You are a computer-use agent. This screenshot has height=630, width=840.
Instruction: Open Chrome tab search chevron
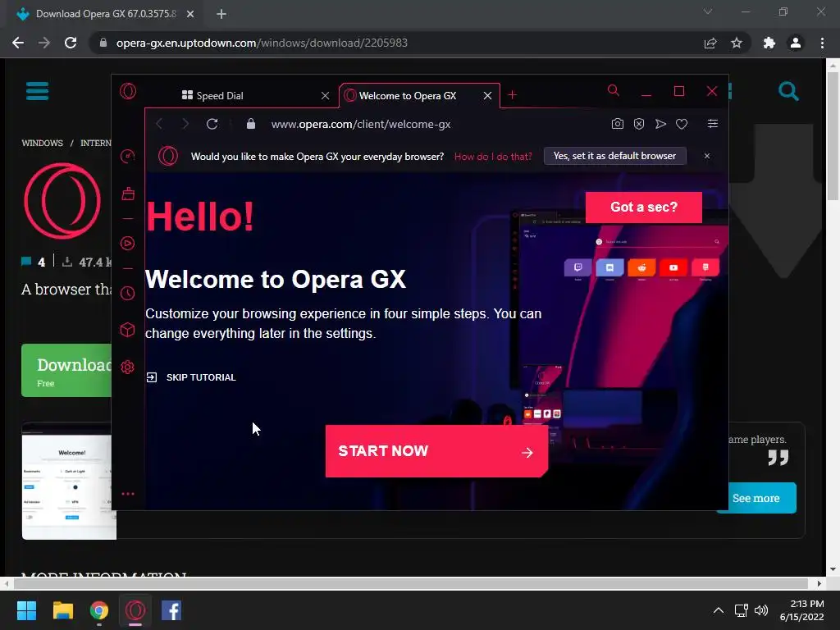[708, 11]
